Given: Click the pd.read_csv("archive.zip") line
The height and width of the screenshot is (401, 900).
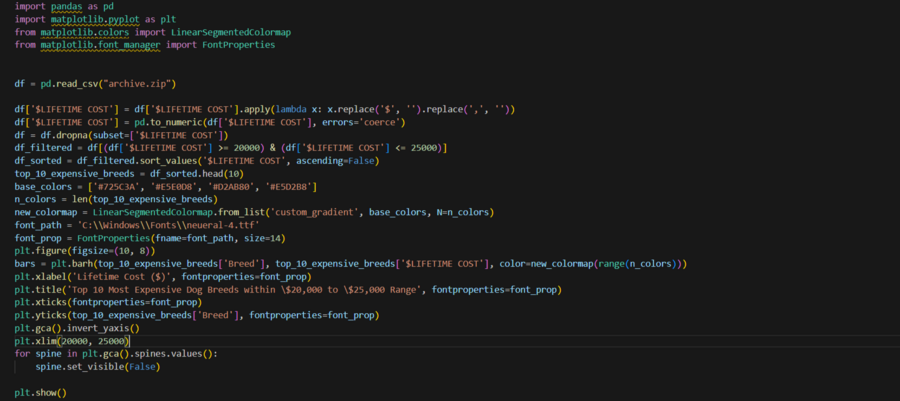Looking at the screenshot, I should click(95, 84).
